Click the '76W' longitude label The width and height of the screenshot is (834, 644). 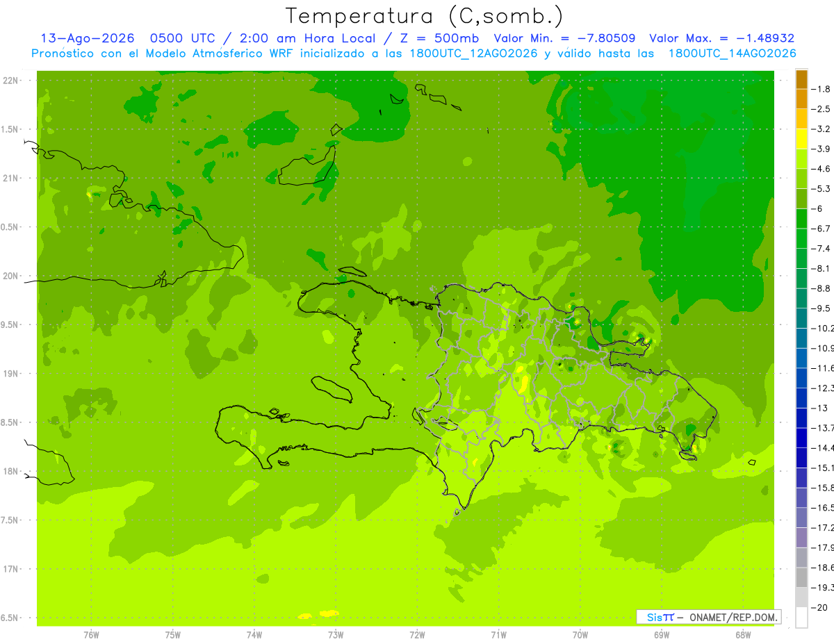[91, 635]
